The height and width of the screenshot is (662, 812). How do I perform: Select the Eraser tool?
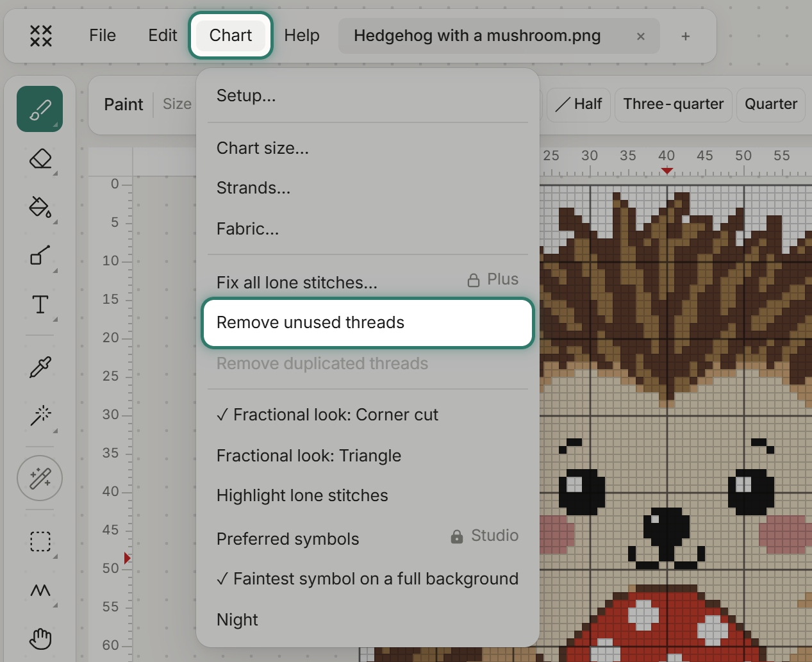pos(40,158)
